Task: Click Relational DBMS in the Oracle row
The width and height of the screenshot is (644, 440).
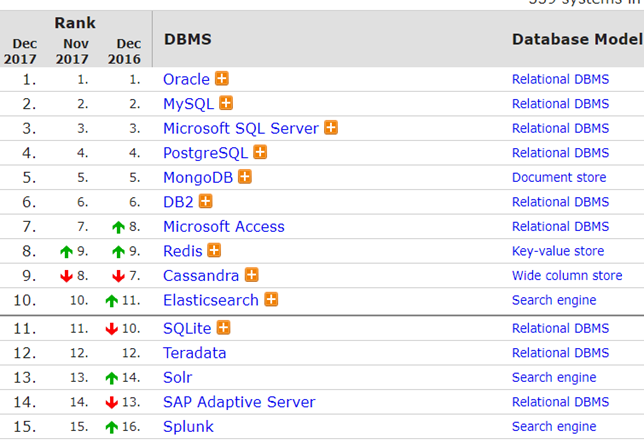Action: tap(560, 79)
